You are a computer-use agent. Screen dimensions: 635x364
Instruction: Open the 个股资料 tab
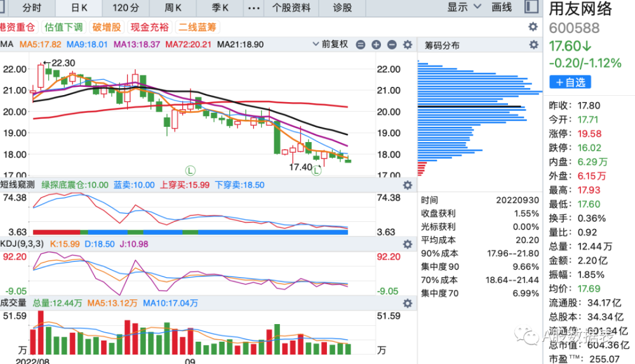pyautogui.click(x=291, y=8)
